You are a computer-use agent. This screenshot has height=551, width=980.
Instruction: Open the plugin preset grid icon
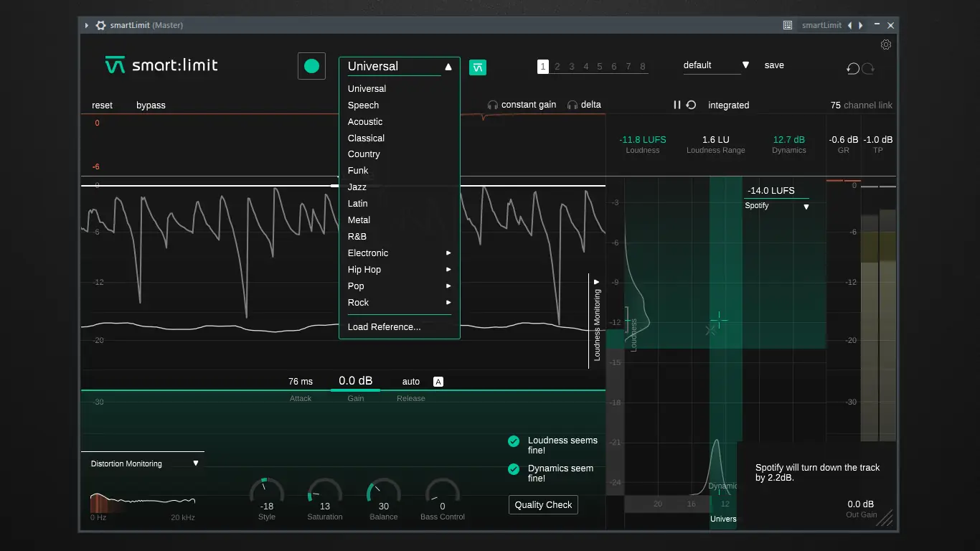coord(787,25)
